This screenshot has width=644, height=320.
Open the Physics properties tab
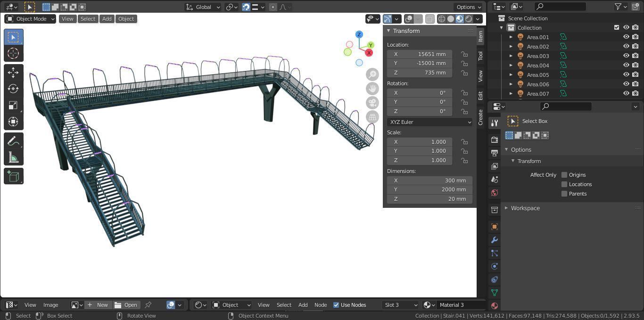tap(495, 266)
